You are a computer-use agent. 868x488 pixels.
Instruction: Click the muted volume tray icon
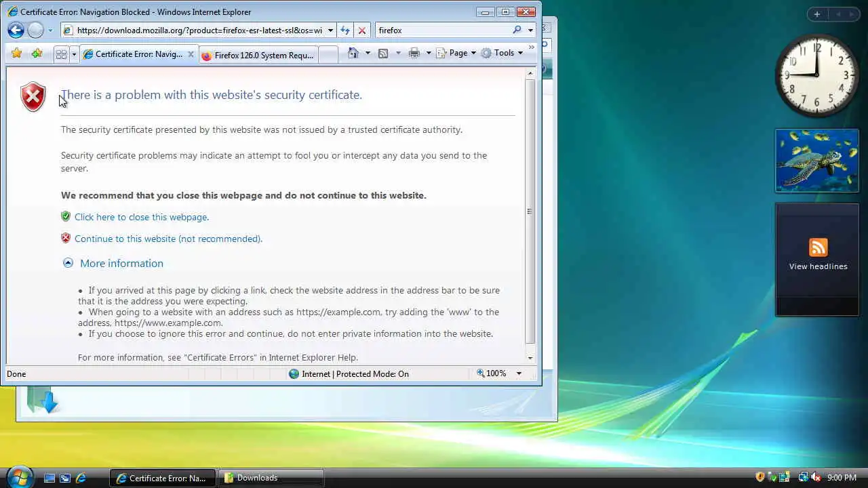click(x=815, y=477)
